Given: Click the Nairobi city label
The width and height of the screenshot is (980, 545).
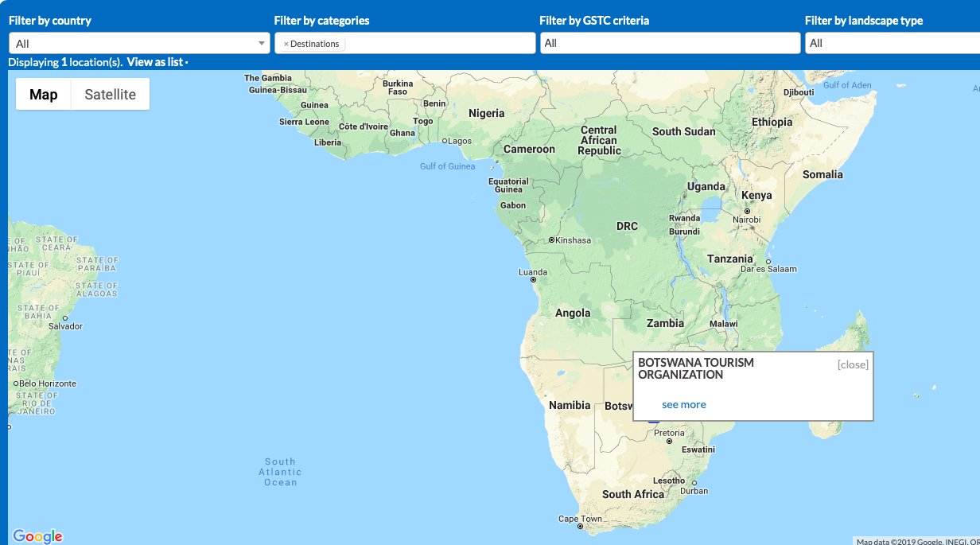Looking at the screenshot, I should pyautogui.click(x=747, y=220).
